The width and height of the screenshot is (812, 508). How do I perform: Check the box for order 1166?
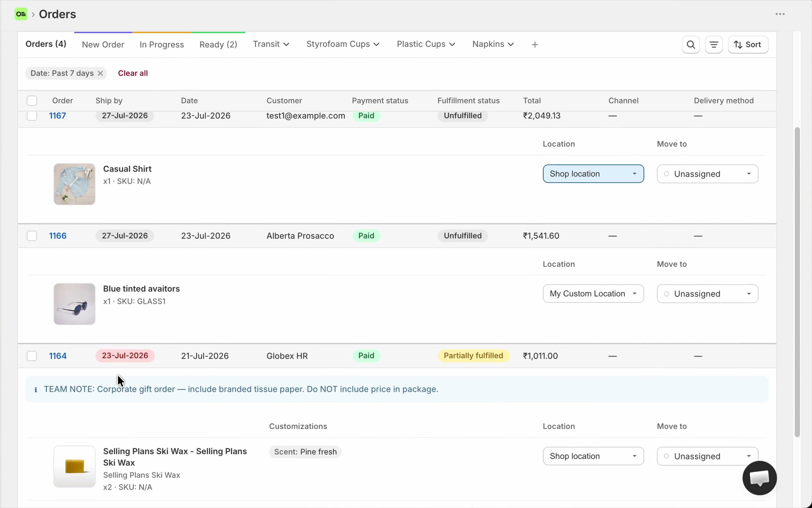(32, 236)
